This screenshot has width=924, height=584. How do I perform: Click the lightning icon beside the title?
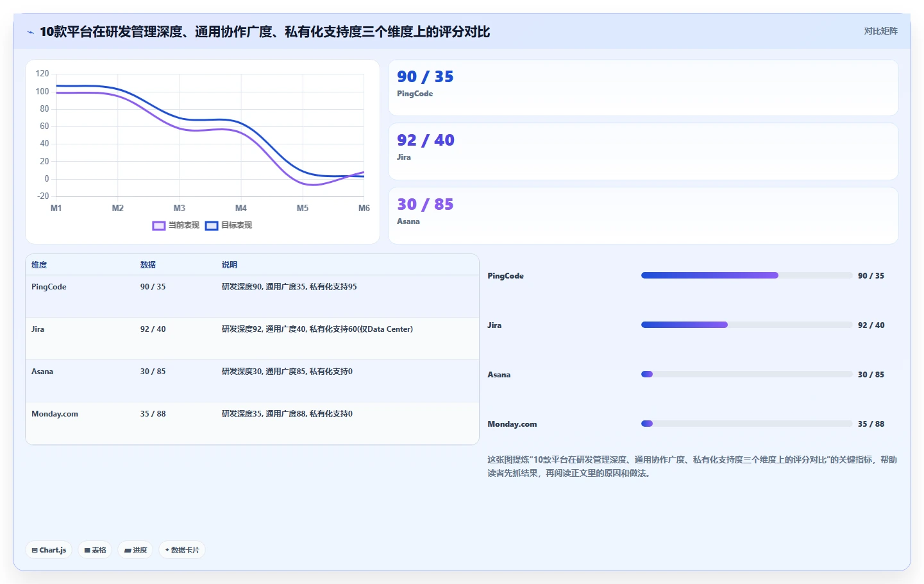pyautogui.click(x=30, y=32)
